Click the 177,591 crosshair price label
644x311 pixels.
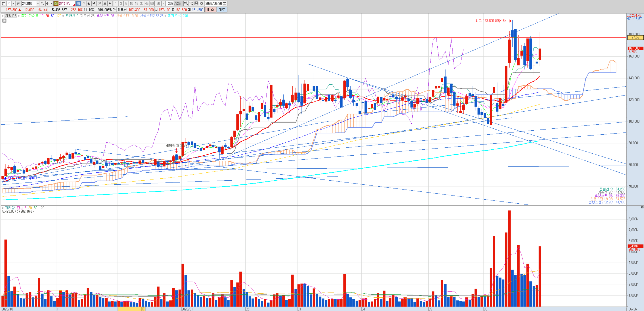(x=635, y=37)
